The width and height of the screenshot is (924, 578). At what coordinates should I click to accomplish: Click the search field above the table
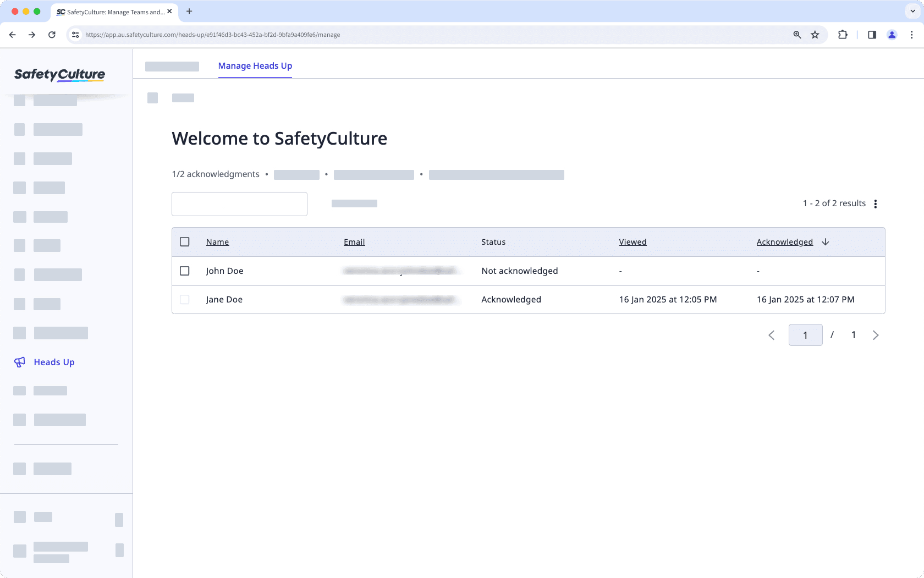tap(239, 204)
